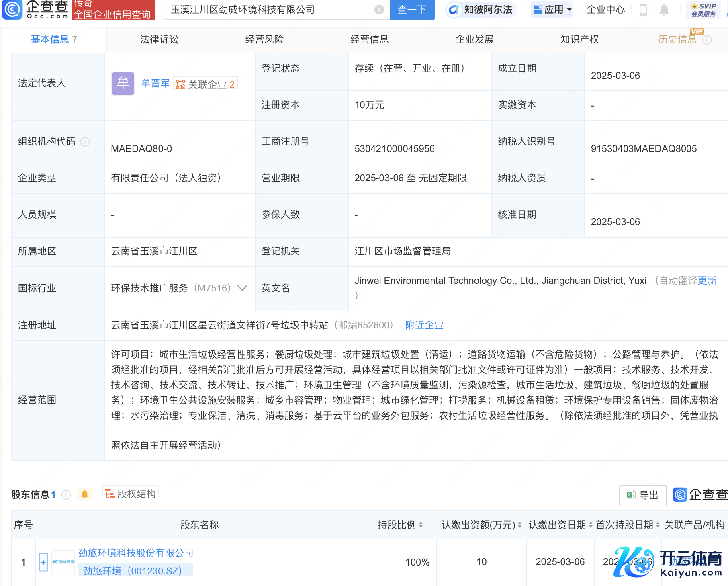The height and width of the screenshot is (586, 728).
Task: Open the 附近企业 link
Action: click(424, 325)
